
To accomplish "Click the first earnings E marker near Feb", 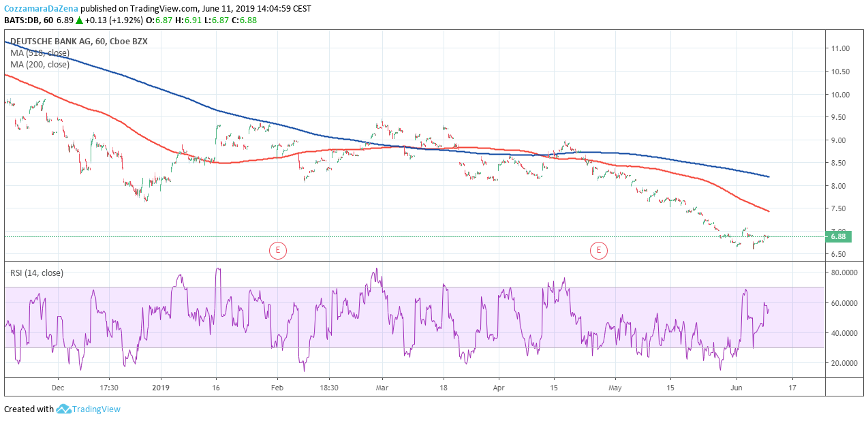I will [x=277, y=250].
